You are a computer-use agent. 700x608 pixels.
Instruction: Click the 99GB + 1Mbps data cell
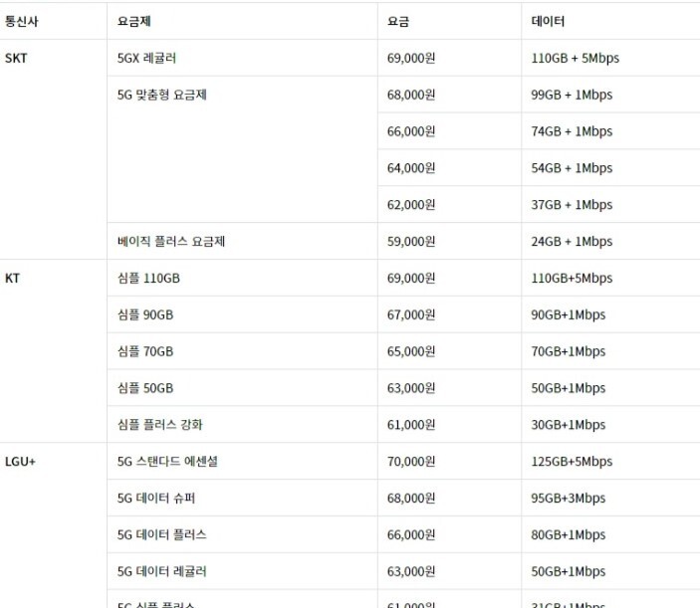pyautogui.click(x=572, y=95)
